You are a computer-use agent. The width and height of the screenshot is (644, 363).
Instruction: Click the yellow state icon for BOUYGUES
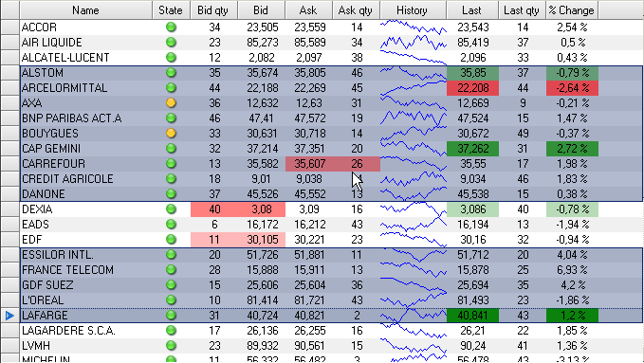(x=171, y=134)
